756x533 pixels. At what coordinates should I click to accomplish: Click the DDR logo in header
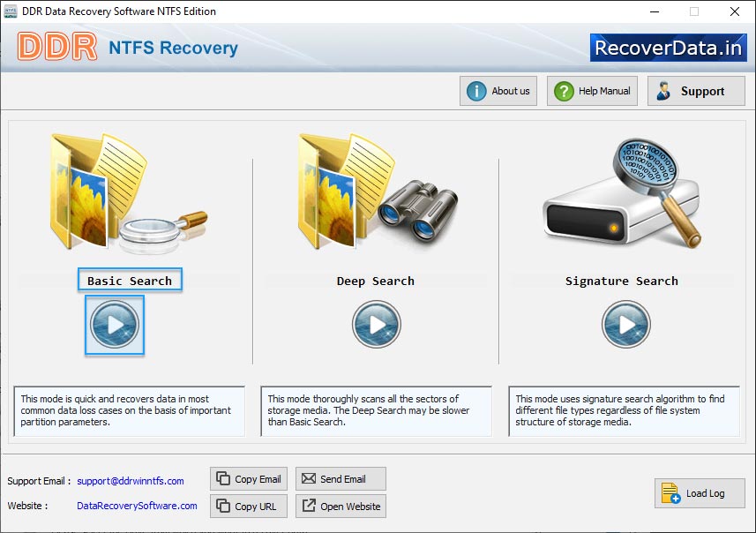pos(56,47)
